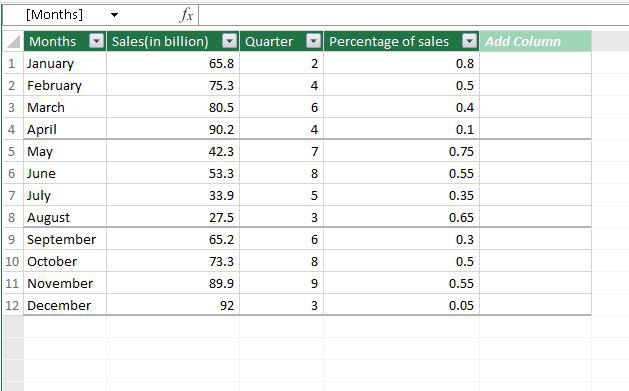629x391 pixels.
Task: Select the 65.8 sales value
Action: click(173, 63)
